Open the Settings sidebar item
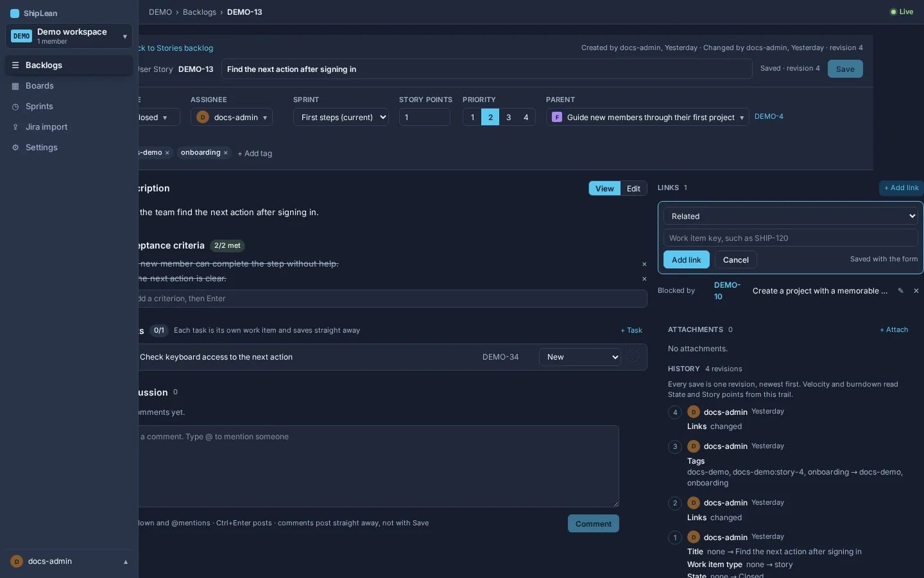 point(69,148)
